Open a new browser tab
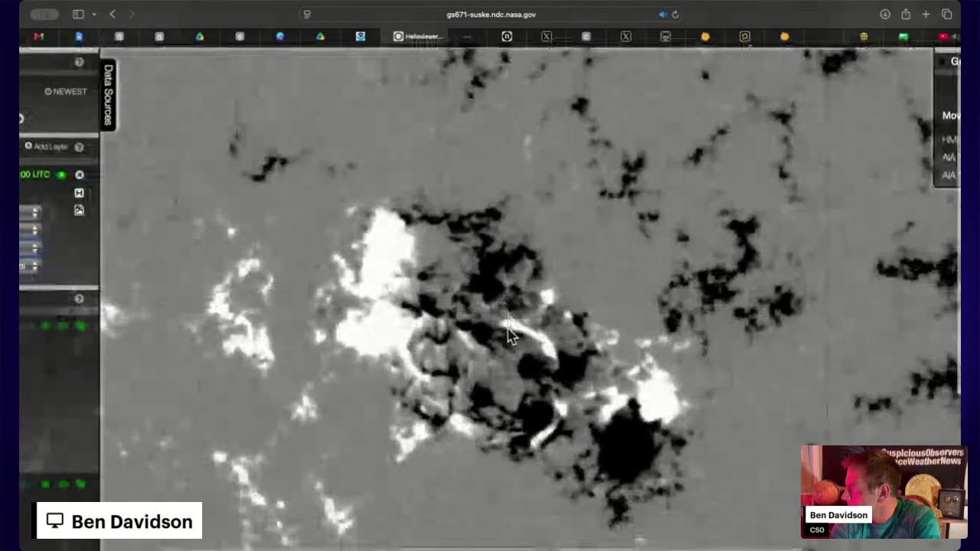 (926, 15)
